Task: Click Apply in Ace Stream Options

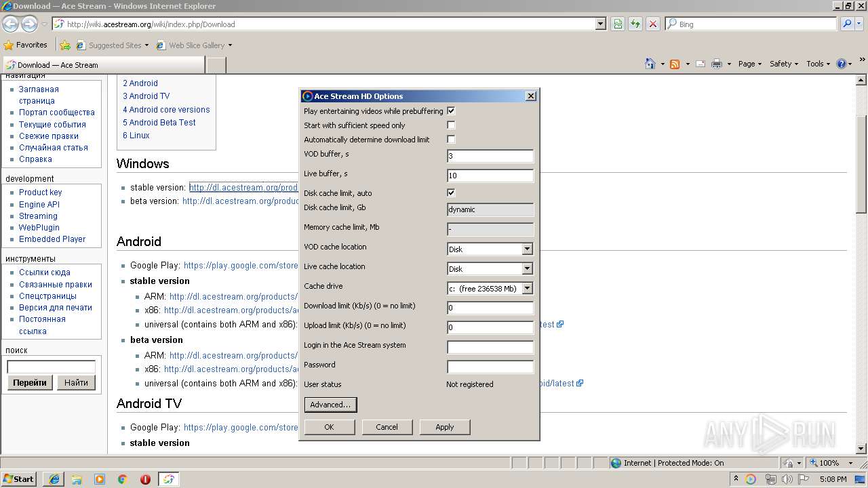Action: [x=444, y=427]
